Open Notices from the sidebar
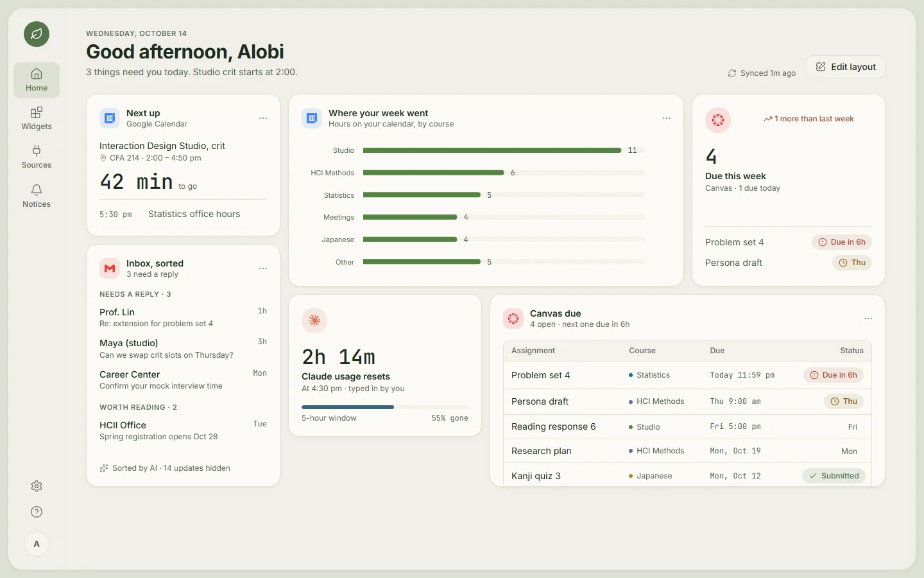924x578 pixels. pyautogui.click(x=37, y=197)
